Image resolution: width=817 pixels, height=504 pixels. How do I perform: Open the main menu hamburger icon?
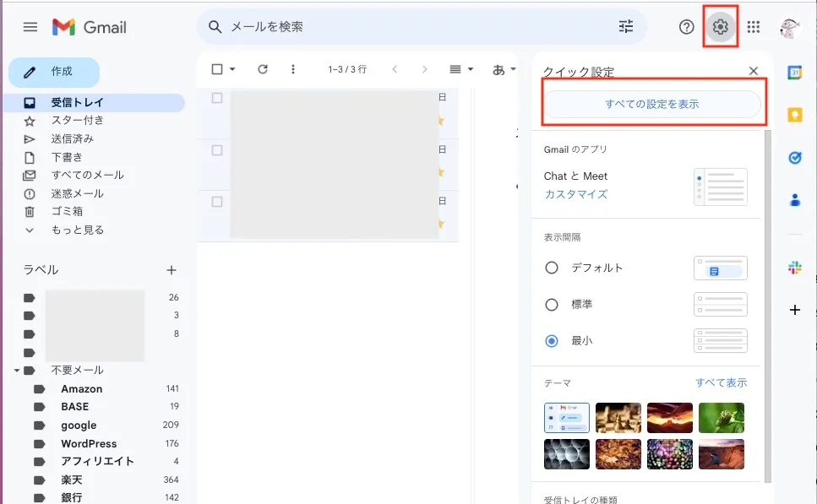(30, 26)
